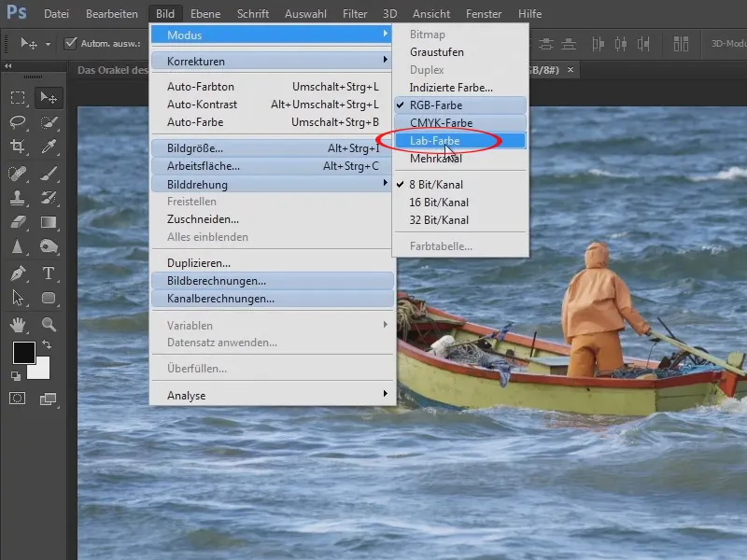This screenshot has width=747, height=560.
Task: Select the History Brush tool
Action: click(x=49, y=198)
